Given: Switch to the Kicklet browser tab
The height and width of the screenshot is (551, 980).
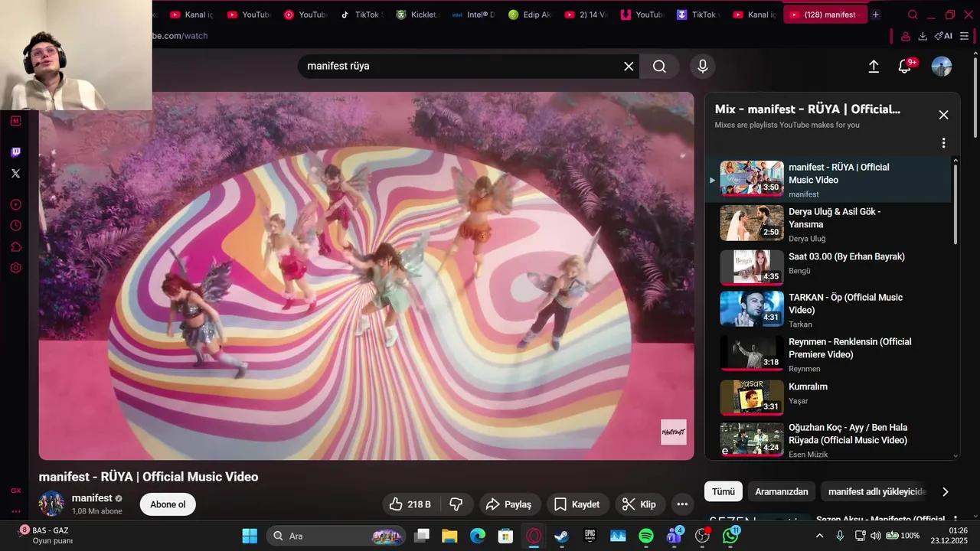Looking at the screenshot, I should 417,15.
